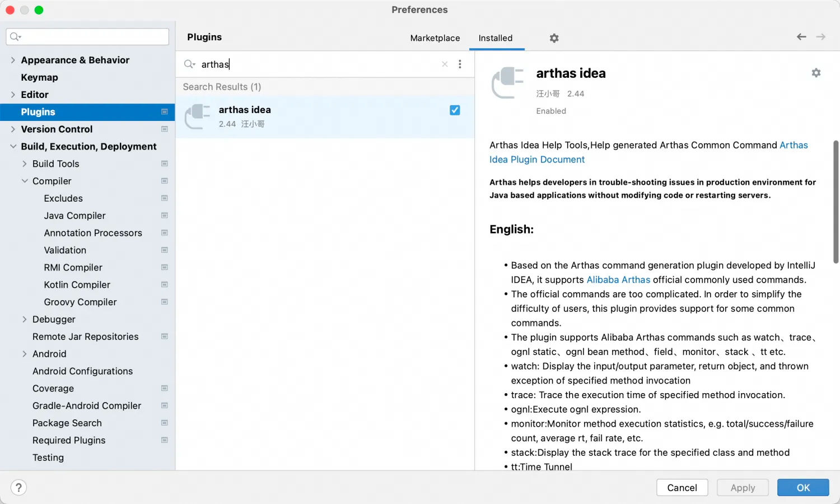
Task: Expand the Build Tools node
Action: (x=24, y=164)
